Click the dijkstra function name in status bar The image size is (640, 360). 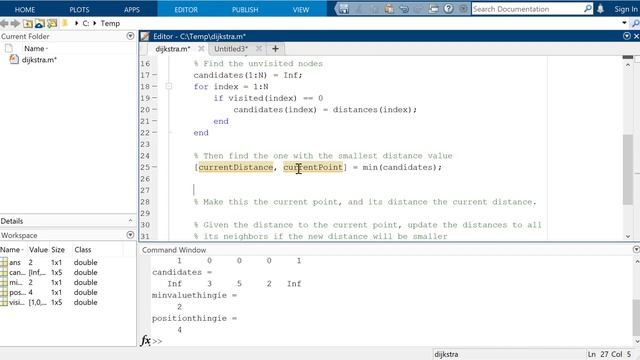pos(446,354)
